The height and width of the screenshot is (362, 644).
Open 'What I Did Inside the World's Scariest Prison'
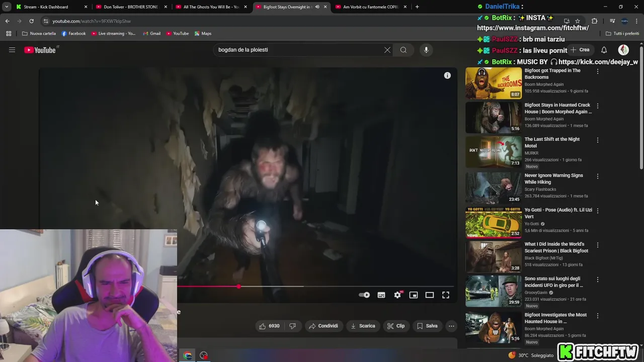[556, 247]
